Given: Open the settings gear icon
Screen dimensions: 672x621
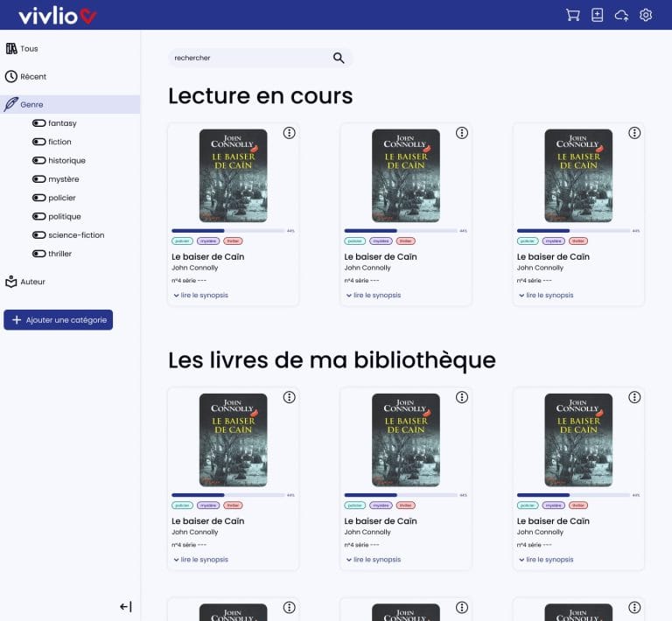Looking at the screenshot, I should click(x=646, y=15).
